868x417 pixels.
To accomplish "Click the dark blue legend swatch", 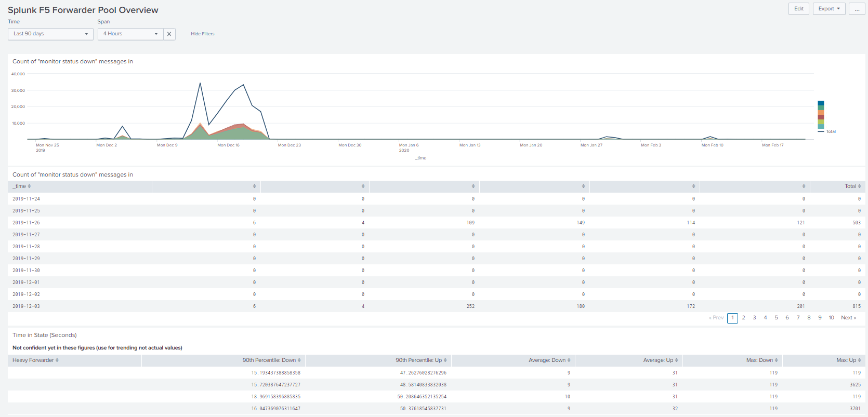I will [821, 103].
